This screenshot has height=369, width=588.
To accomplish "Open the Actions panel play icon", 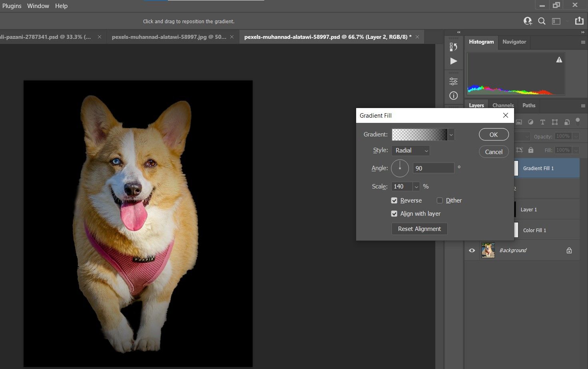I will [453, 61].
